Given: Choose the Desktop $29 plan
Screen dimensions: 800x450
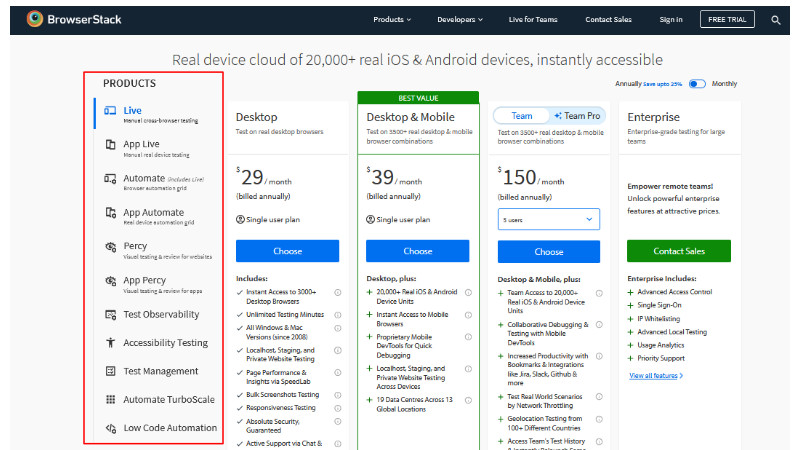Looking at the screenshot, I should tap(287, 251).
